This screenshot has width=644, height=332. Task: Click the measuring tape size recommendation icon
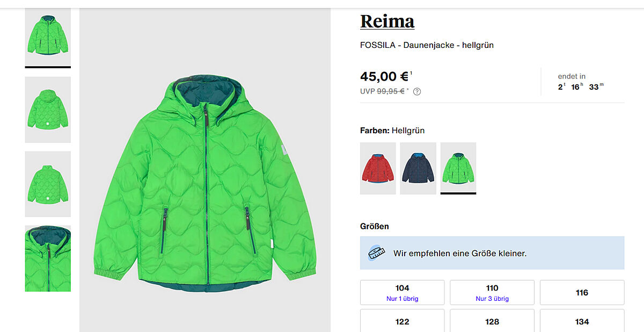click(377, 253)
